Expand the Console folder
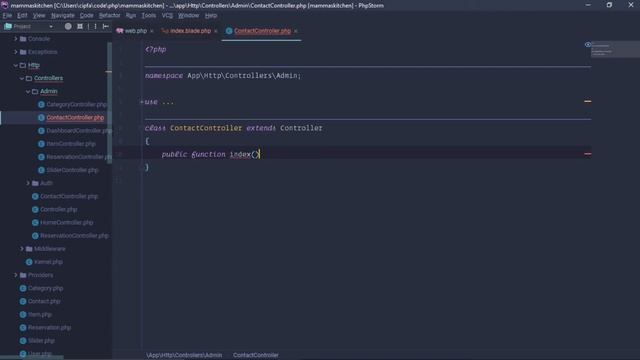 (x=16, y=39)
